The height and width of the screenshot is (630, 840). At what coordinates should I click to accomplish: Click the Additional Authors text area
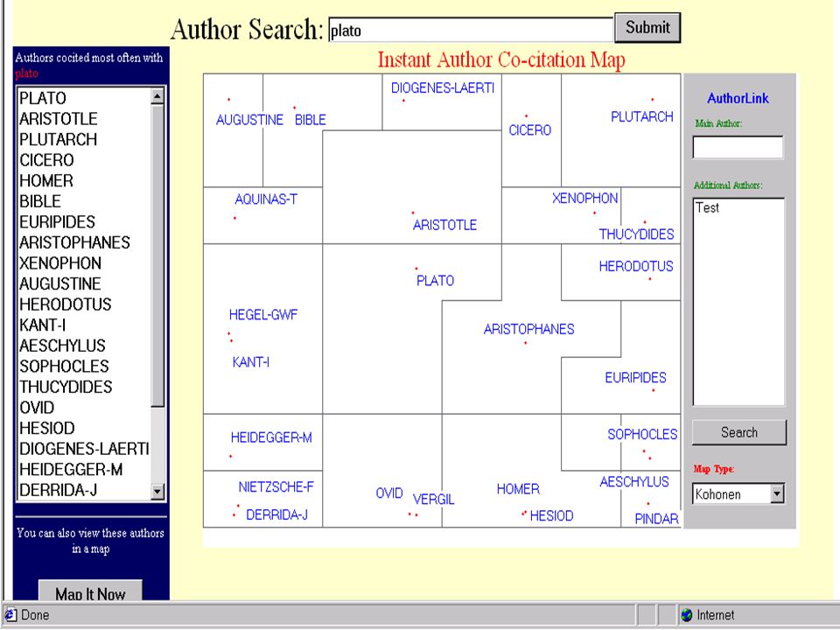click(x=738, y=302)
